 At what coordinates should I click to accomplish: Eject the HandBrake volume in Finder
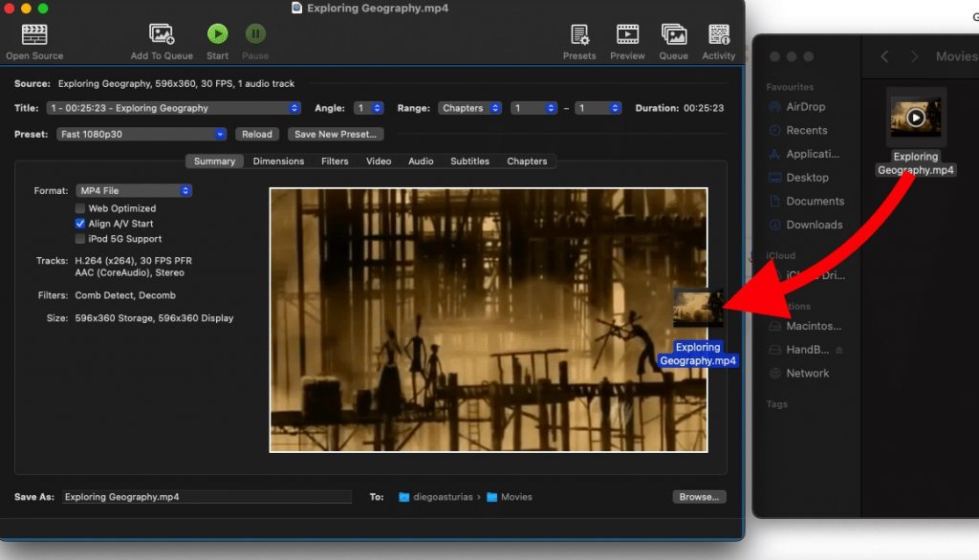click(x=839, y=350)
